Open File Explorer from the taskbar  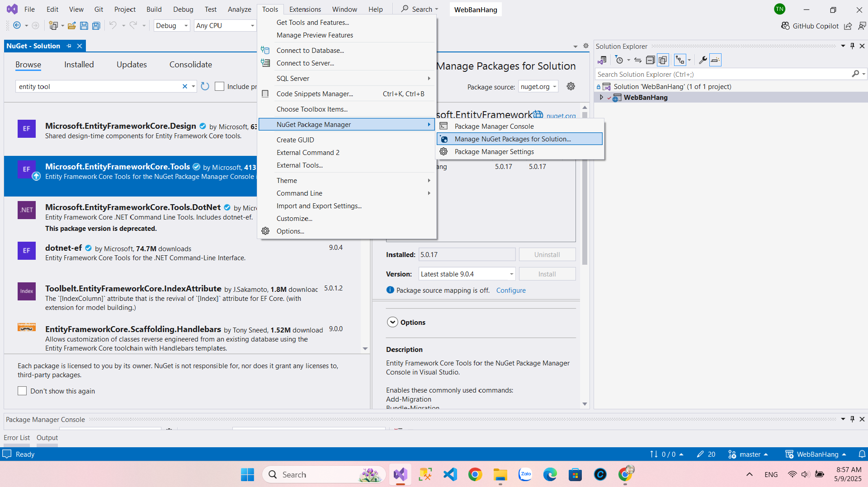pyautogui.click(x=500, y=474)
